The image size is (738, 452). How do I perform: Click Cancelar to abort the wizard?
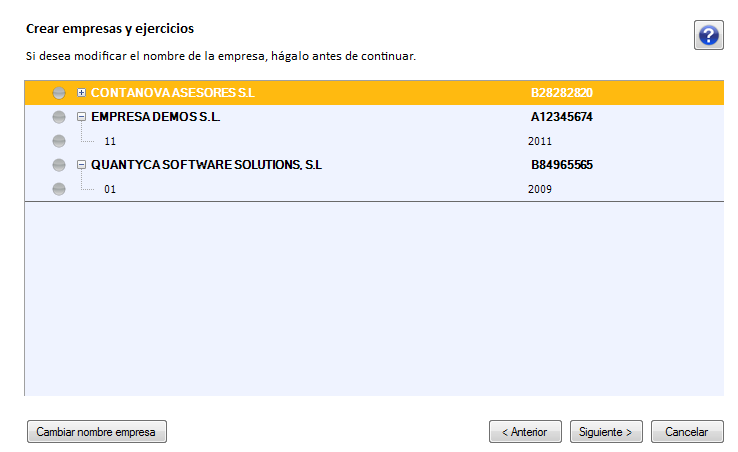[687, 432]
